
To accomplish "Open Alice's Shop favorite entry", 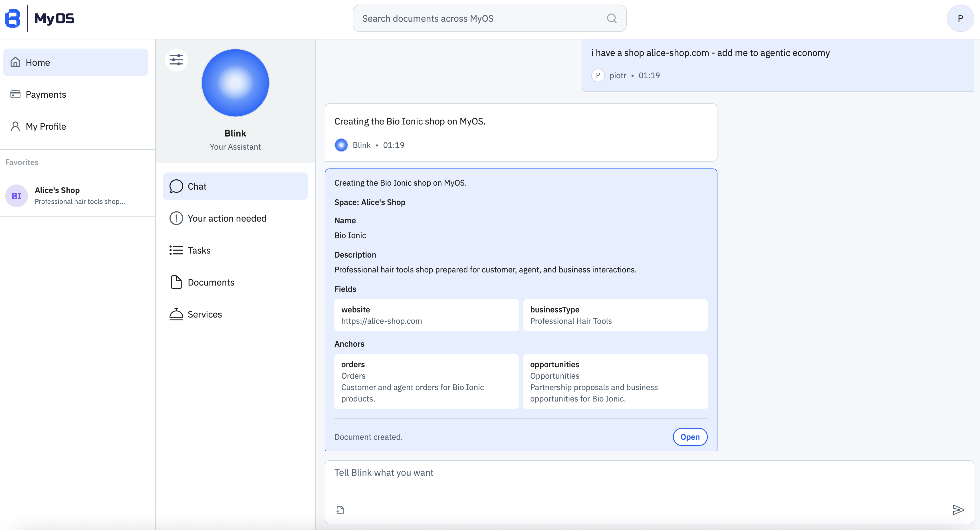I will (80, 195).
